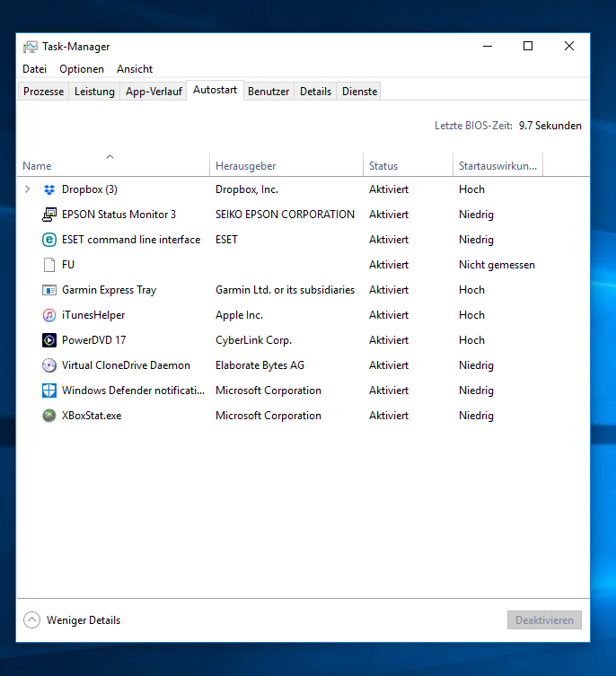Open the Optionen menu
Image resolution: width=616 pixels, height=676 pixels.
click(x=82, y=69)
